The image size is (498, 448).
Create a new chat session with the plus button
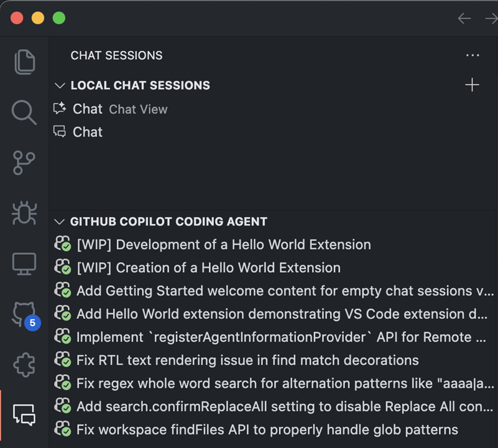click(473, 85)
